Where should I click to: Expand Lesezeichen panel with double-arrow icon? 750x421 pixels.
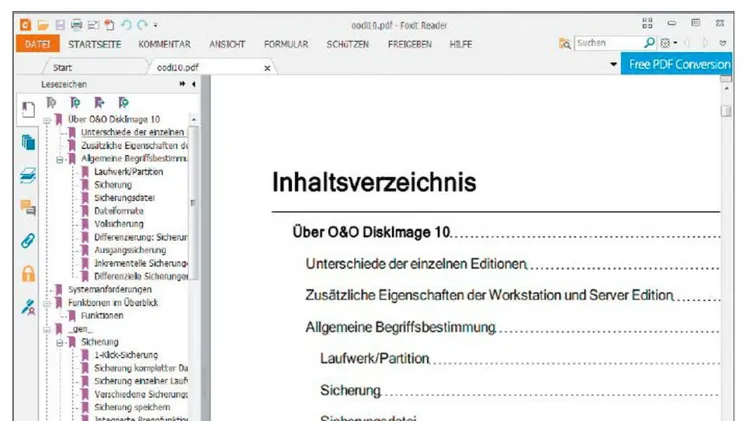tap(182, 84)
